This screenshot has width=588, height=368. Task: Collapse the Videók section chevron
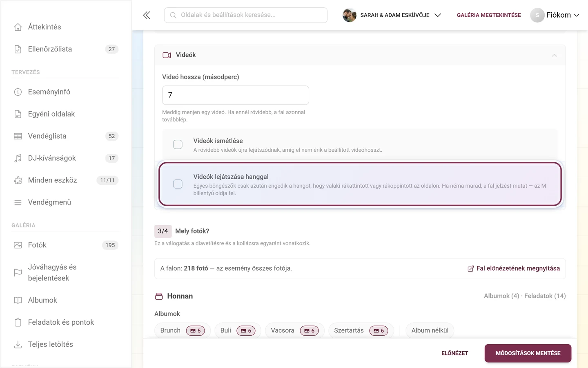554,55
